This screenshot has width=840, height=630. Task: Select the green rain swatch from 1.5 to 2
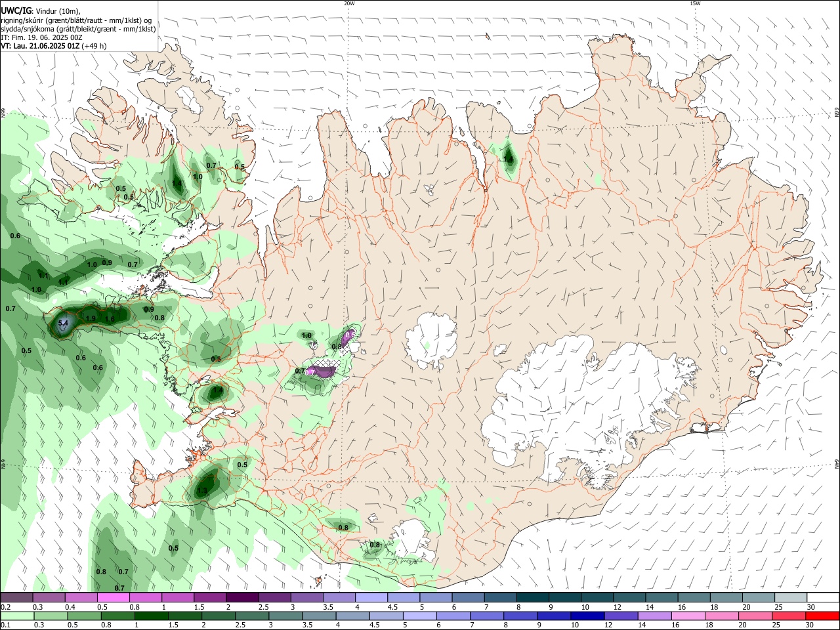(185, 616)
